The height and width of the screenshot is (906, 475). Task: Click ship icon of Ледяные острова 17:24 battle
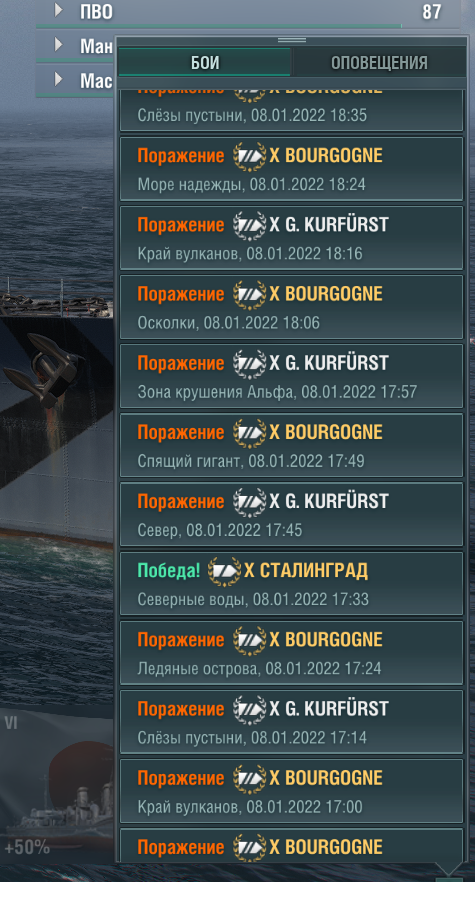pyautogui.click(x=250, y=640)
